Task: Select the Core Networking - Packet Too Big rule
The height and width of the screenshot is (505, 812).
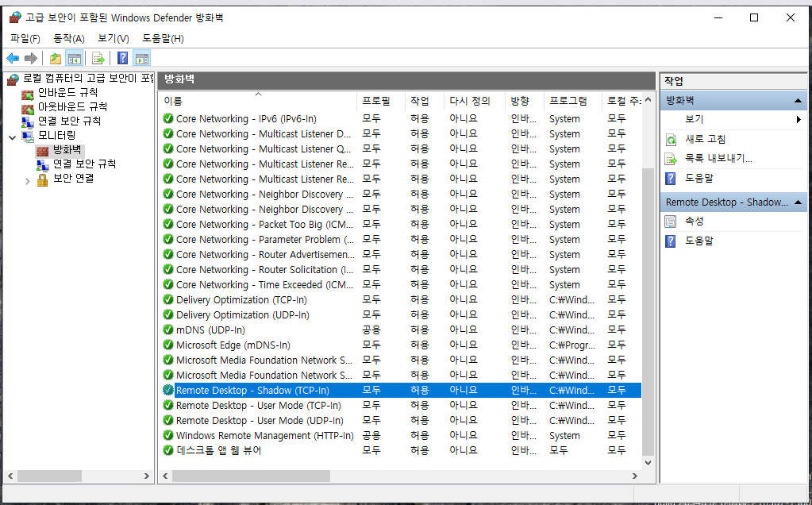Action: [x=264, y=224]
